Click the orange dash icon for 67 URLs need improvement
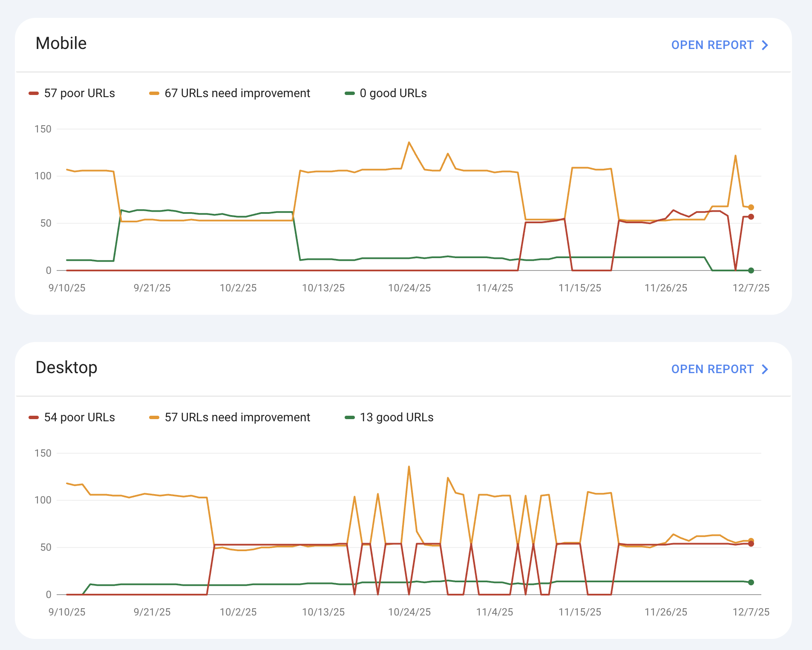 click(155, 92)
